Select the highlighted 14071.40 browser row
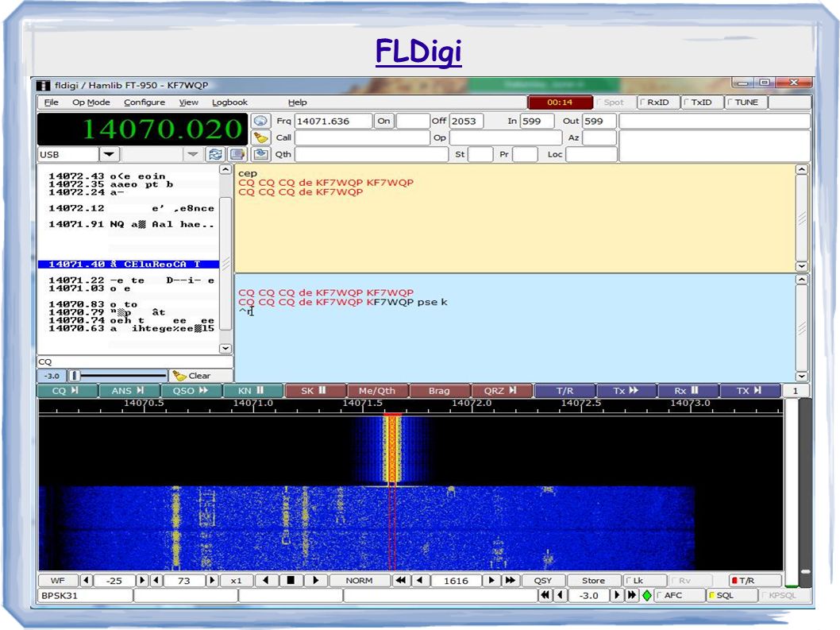The width and height of the screenshot is (840, 630). [129, 265]
